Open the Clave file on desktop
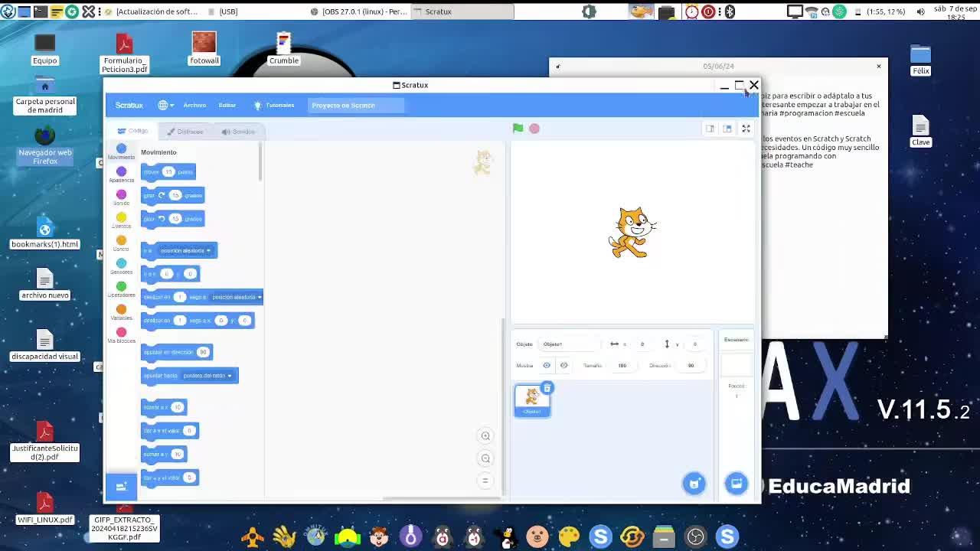The image size is (980, 551). [920, 131]
